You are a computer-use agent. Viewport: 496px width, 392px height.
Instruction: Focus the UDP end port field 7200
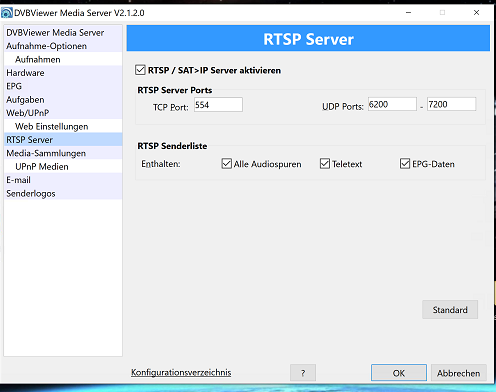pyautogui.click(x=452, y=104)
